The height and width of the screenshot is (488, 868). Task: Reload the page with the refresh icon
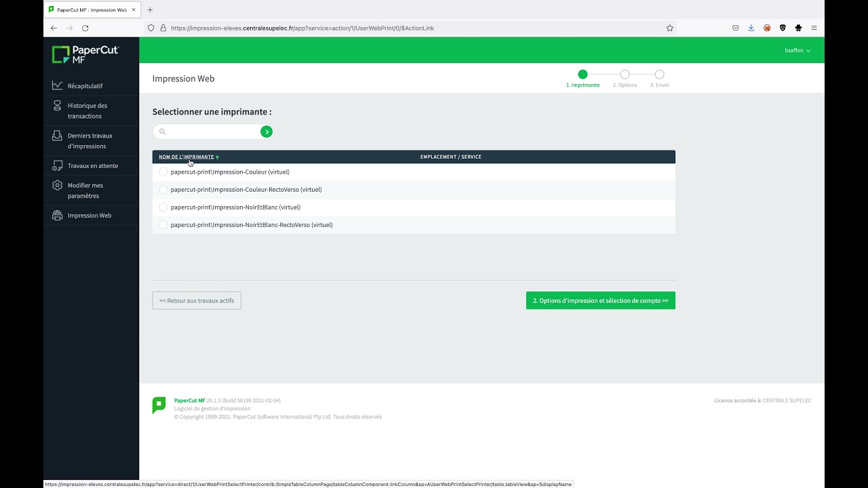click(85, 28)
